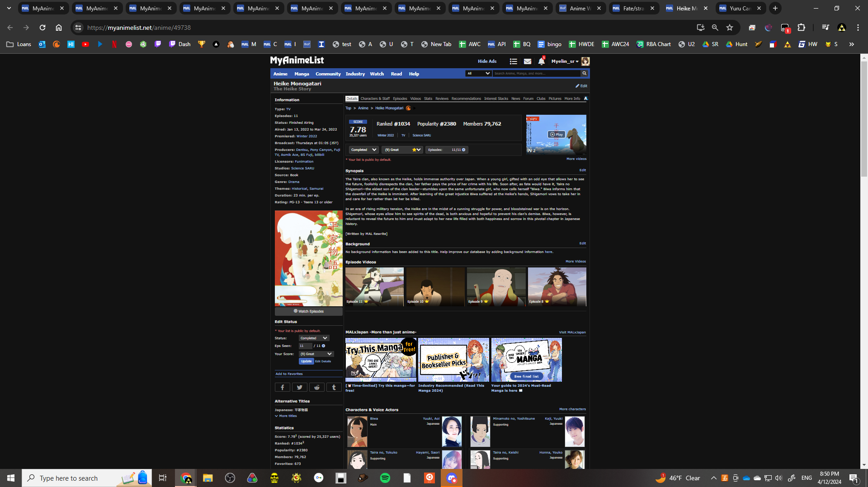Viewport: 868px width, 487px height.
Task: Open the Windows notification center icon
Action: (x=854, y=478)
